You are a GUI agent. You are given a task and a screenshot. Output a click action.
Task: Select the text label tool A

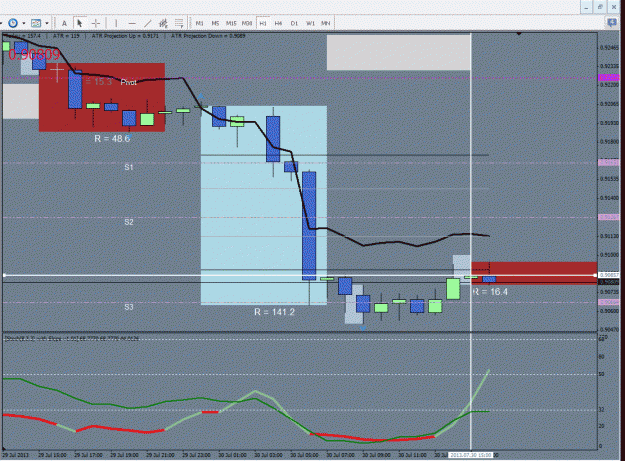[64, 24]
